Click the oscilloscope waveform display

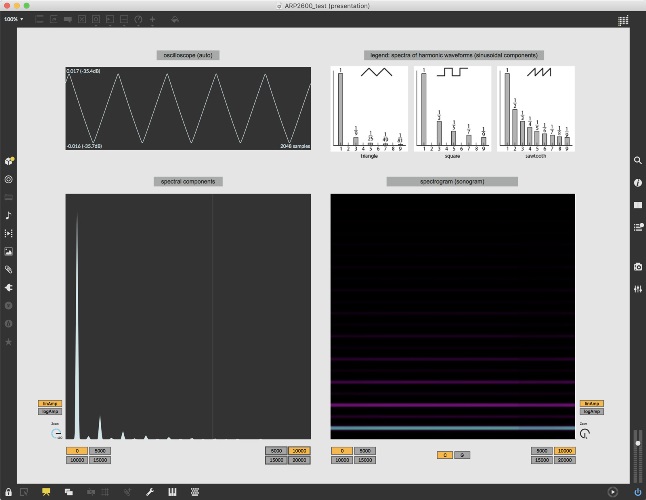(188, 109)
